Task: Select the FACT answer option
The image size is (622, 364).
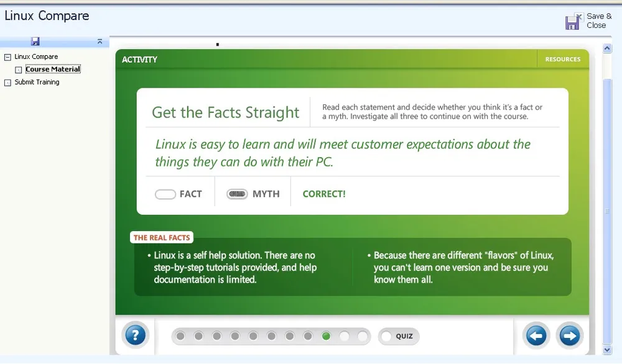Action: coord(165,194)
